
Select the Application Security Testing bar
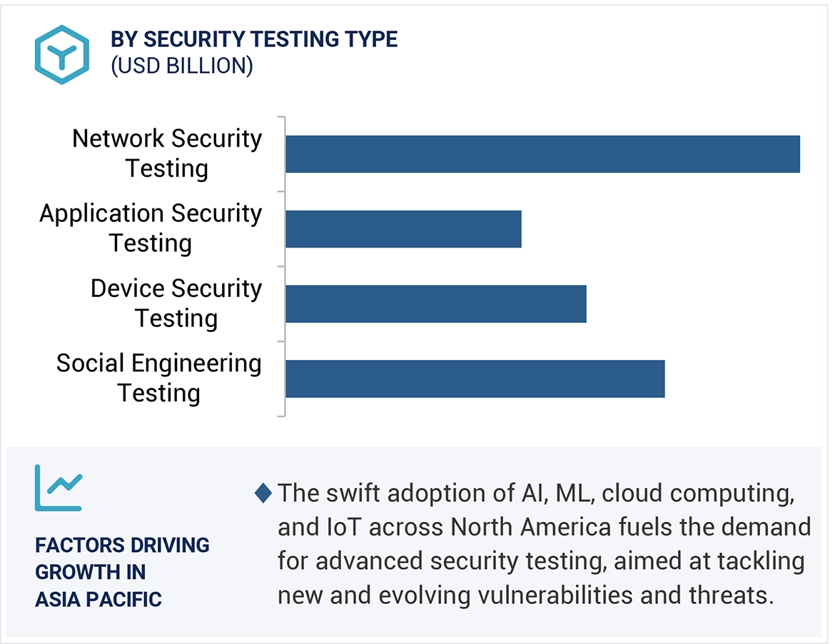(x=403, y=228)
